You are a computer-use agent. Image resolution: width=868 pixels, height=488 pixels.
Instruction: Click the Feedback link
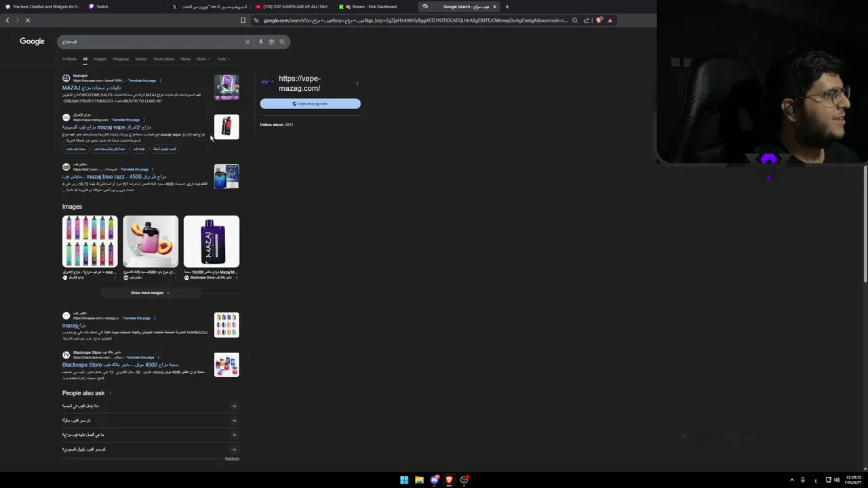232,459
